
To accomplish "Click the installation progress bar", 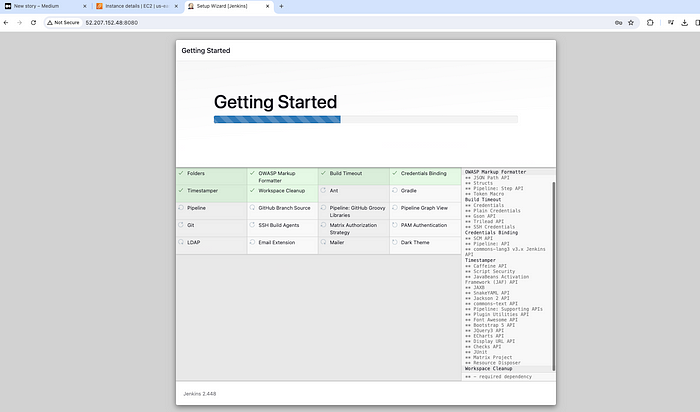I will click(366, 119).
